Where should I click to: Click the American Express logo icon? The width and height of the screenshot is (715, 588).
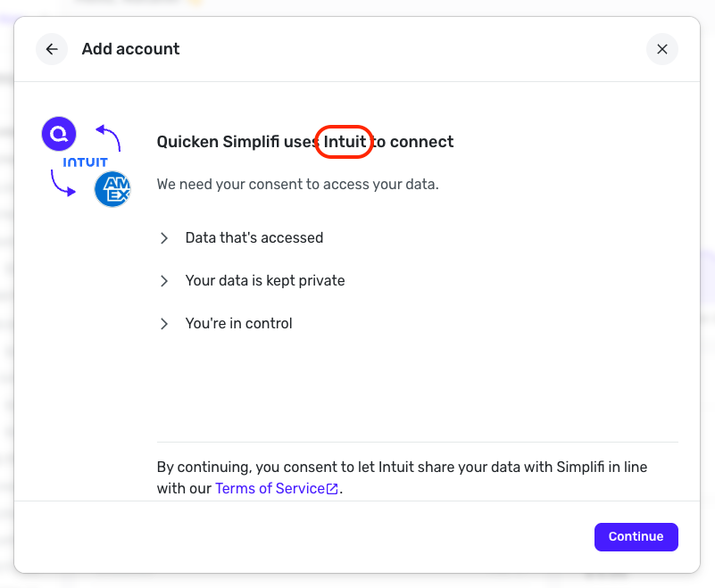(x=113, y=189)
